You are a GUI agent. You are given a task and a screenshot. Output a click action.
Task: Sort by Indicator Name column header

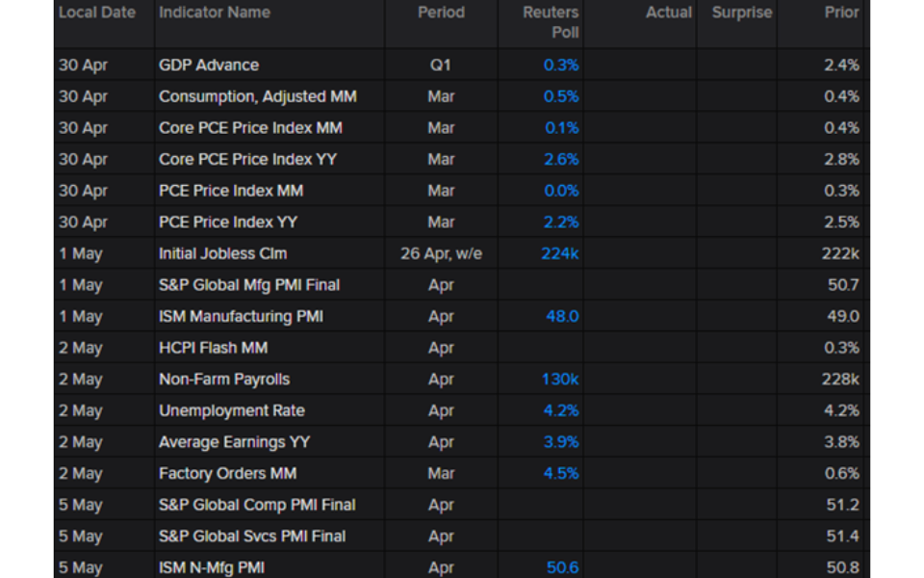point(215,13)
